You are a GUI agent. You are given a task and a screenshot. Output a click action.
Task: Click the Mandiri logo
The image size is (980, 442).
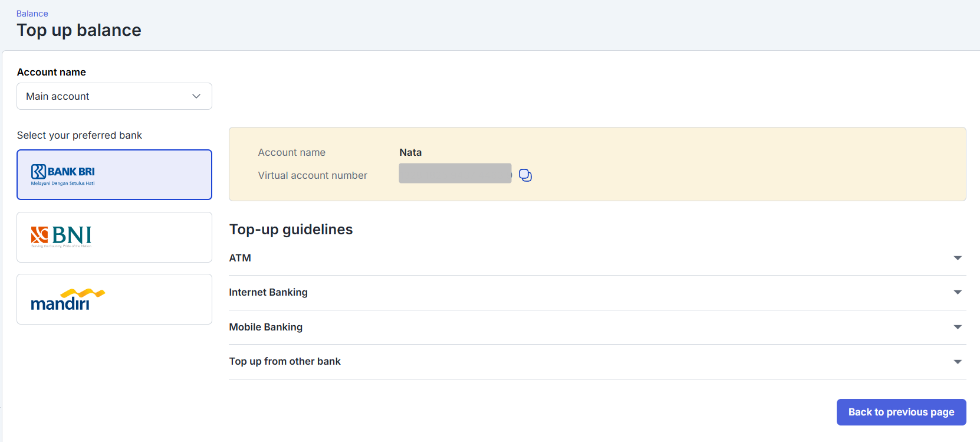[x=67, y=300]
